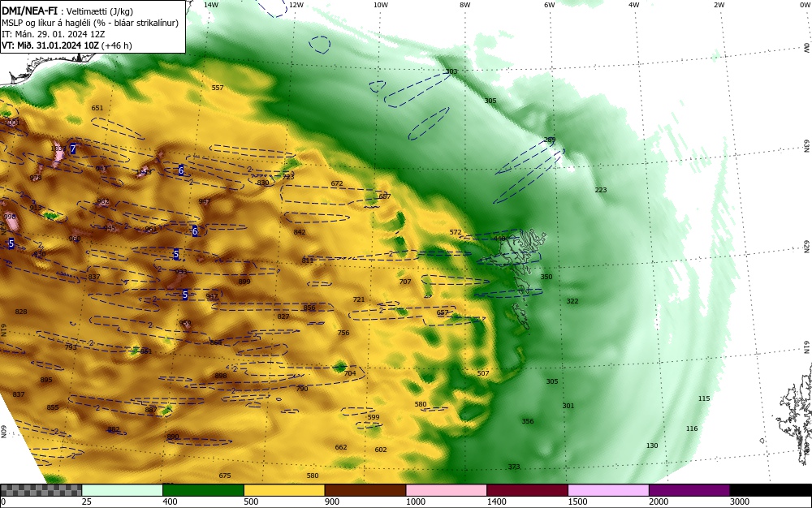The height and width of the screenshot is (508, 812).
Task: Click the '602' map value
Action: pyautogui.click(x=381, y=450)
